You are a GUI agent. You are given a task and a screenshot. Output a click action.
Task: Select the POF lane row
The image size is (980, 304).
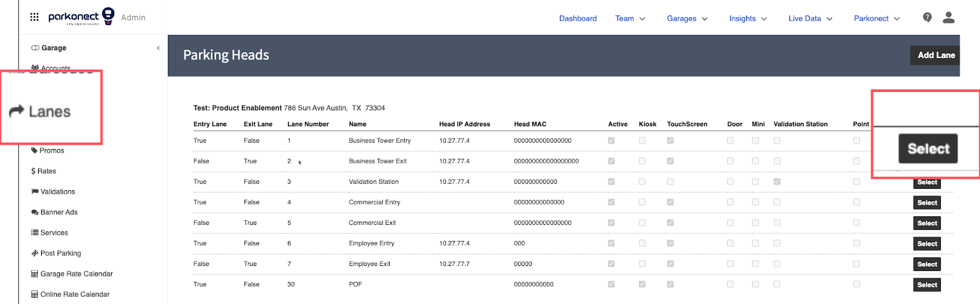click(927, 285)
